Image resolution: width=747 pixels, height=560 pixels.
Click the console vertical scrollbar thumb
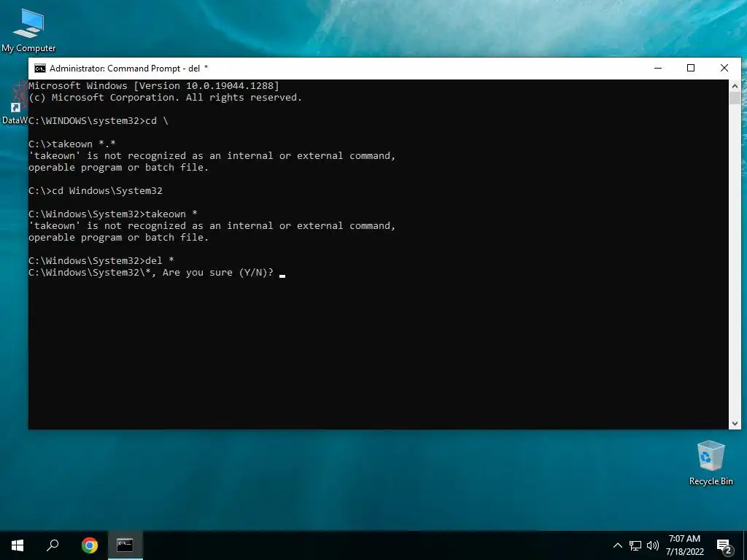(x=735, y=98)
